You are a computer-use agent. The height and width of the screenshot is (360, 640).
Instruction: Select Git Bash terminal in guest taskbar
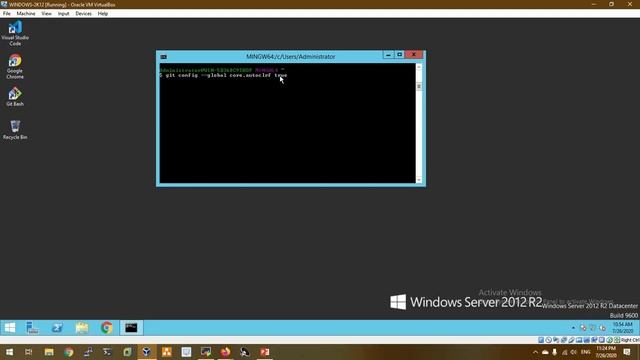(131, 328)
